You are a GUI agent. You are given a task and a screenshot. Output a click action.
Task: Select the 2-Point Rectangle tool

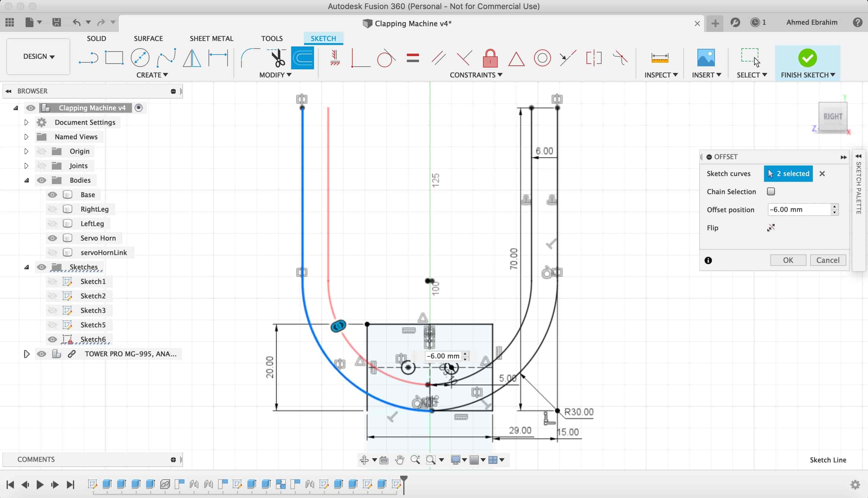(114, 58)
